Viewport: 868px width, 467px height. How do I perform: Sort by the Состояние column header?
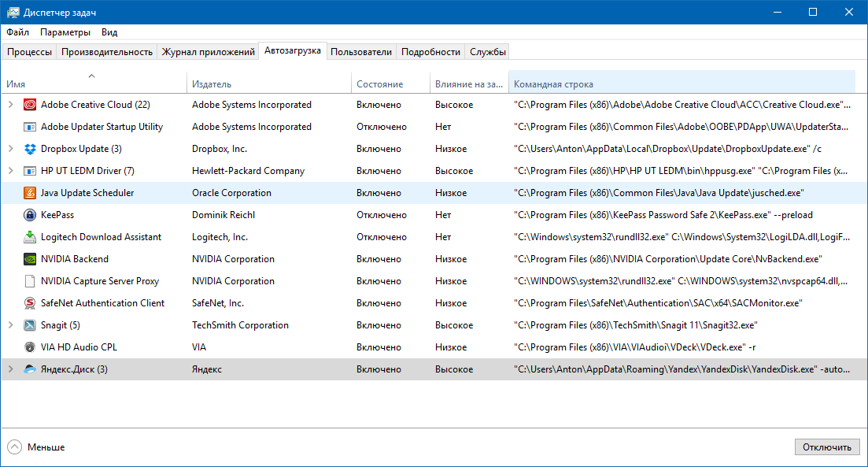[390, 82]
